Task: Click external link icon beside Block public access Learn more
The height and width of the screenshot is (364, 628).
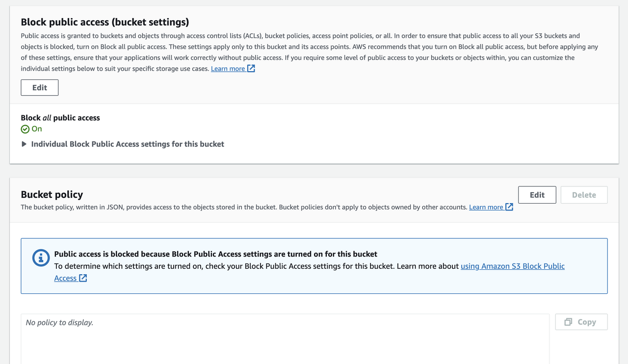Action: (251, 68)
